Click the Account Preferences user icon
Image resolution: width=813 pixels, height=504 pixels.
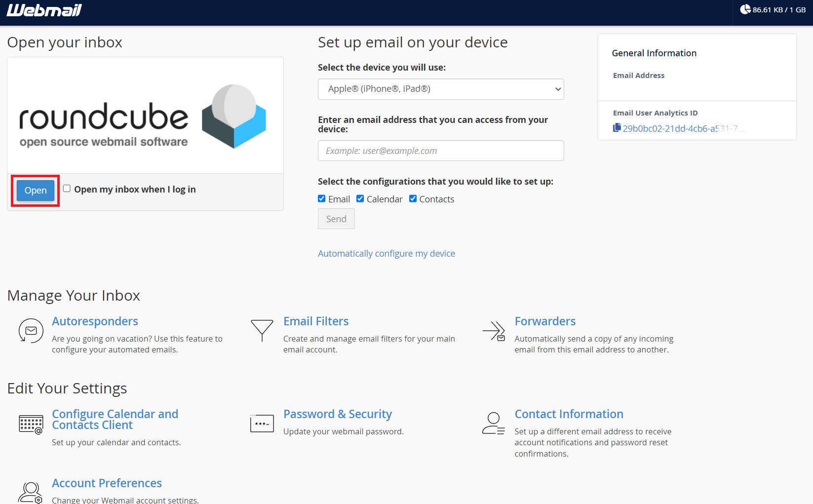[x=31, y=493]
